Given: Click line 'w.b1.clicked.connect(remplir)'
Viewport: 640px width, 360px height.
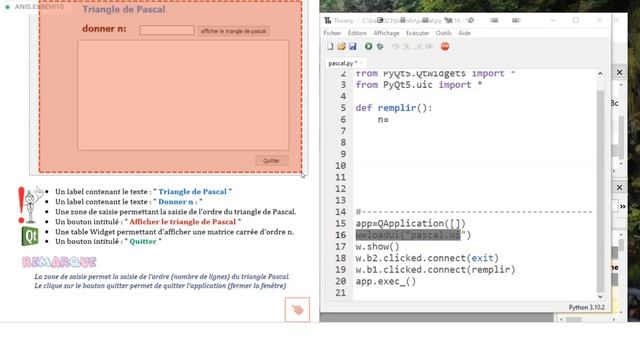Looking at the screenshot, I should [x=435, y=270].
